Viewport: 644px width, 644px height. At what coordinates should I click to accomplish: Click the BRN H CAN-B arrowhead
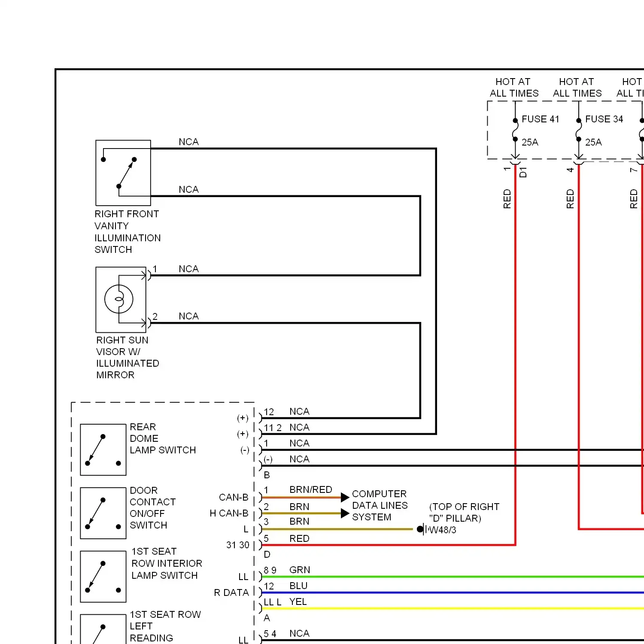point(345,513)
